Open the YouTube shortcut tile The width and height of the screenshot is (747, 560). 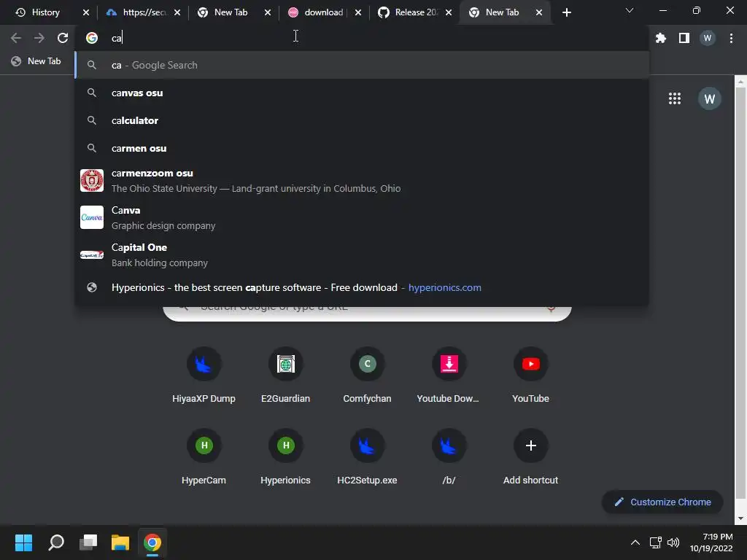(x=531, y=376)
